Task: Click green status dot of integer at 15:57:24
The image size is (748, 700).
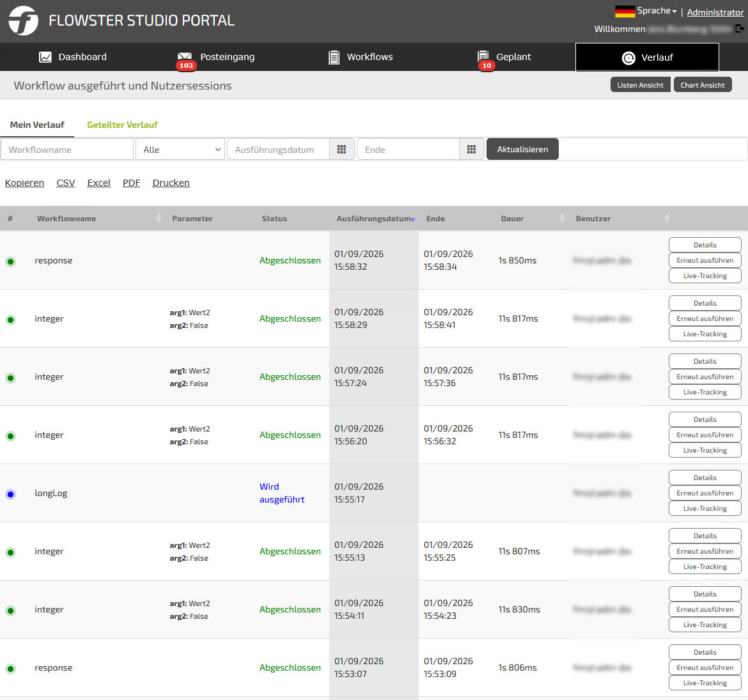Action: [x=10, y=378]
